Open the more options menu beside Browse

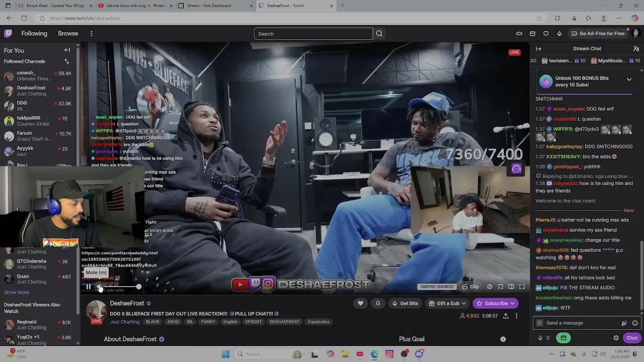(x=91, y=34)
